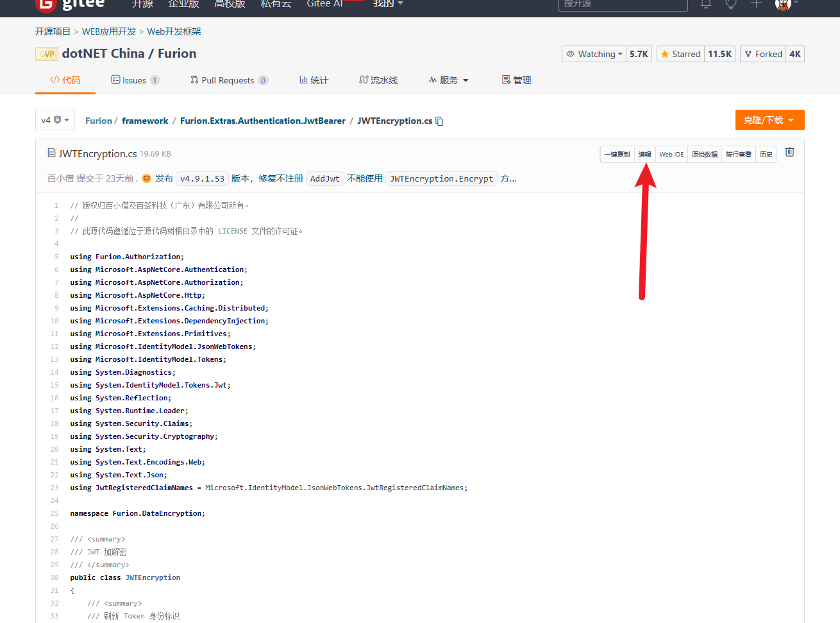The height and width of the screenshot is (623, 840).
Task: Switch to the 流水线 tab
Action: pos(378,80)
